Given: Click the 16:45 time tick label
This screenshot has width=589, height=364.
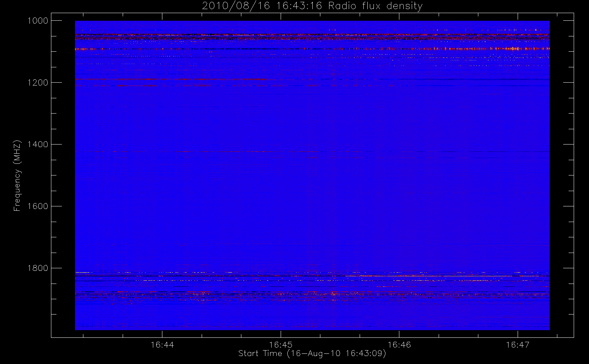Looking at the screenshot, I should point(281,345).
